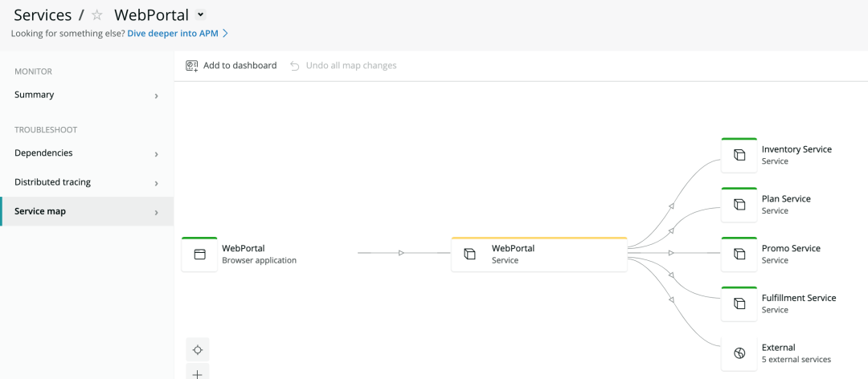The width and height of the screenshot is (868, 379).
Task: Click the External services globe icon
Action: coord(739,353)
